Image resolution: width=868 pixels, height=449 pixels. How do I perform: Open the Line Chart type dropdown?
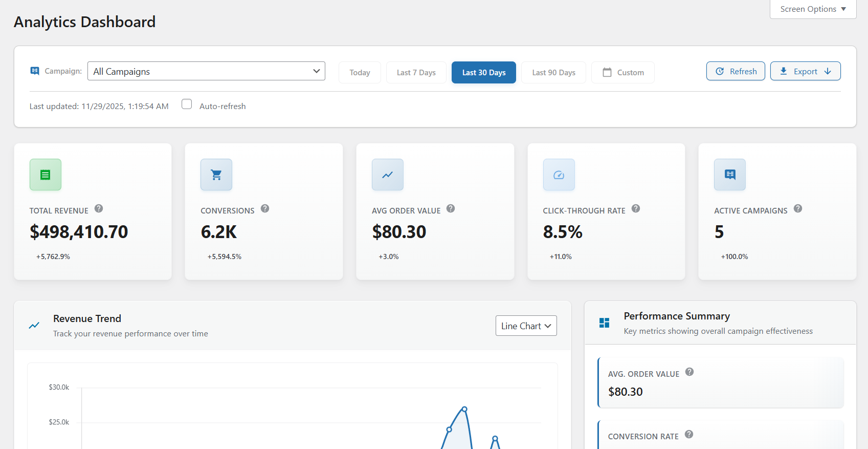[526, 326]
